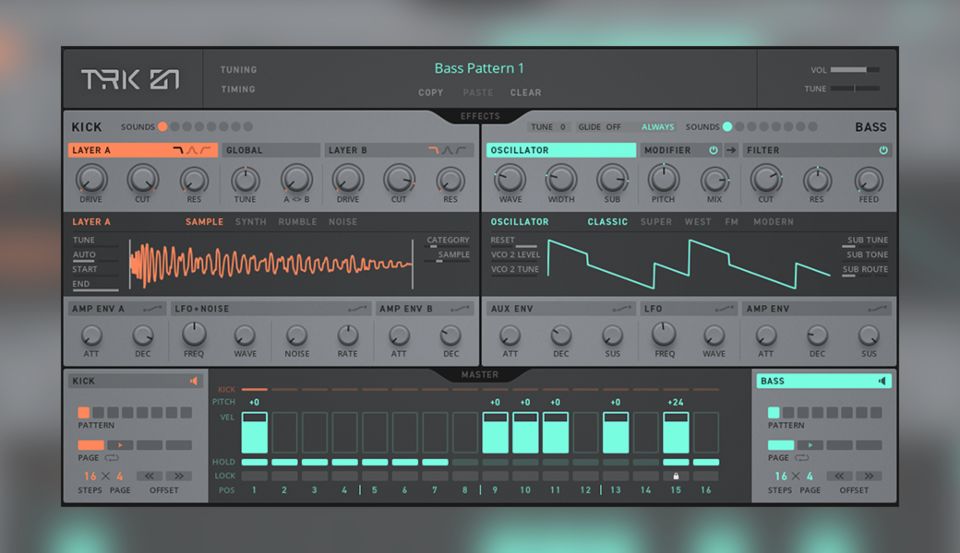960x553 pixels.
Task: Click the Copy pattern button
Action: tap(431, 93)
